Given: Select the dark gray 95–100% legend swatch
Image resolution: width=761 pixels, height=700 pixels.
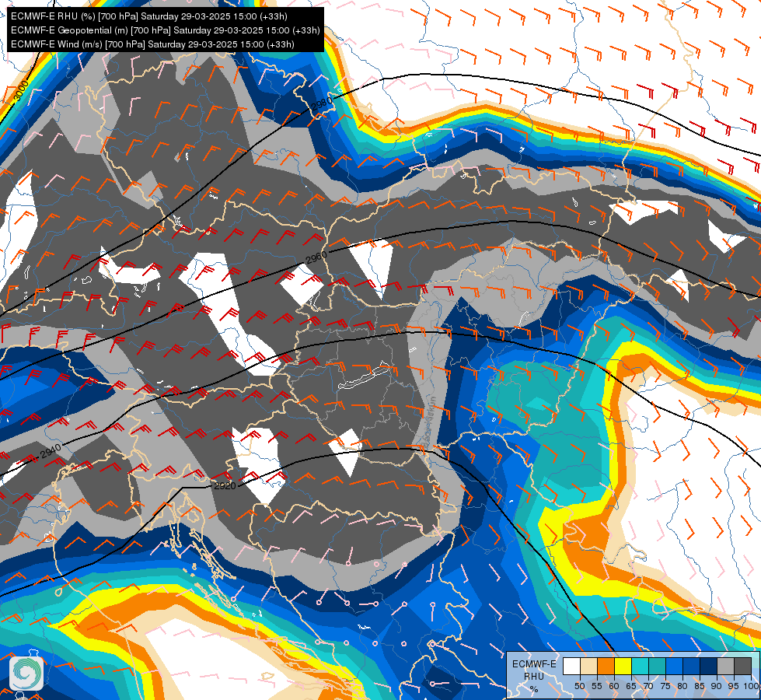Looking at the screenshot, I should coord(742,666).
